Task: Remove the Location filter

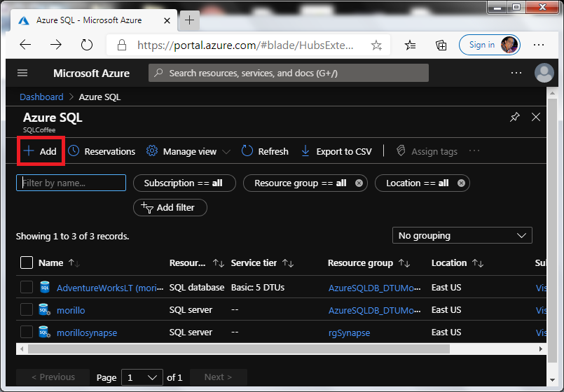Action: tap(461, 183)
